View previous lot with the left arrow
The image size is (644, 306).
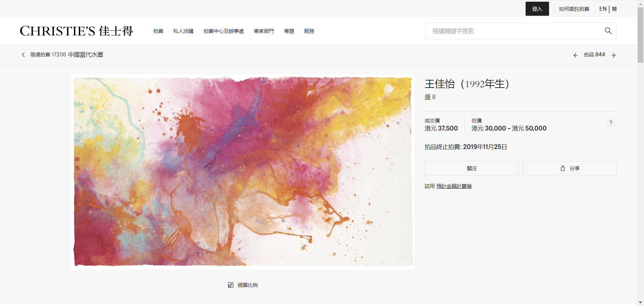point(576,55)
